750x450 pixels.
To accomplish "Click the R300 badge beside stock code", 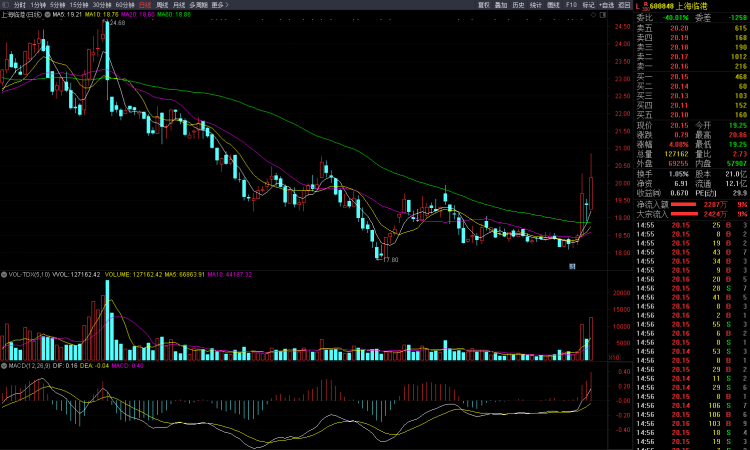I will (x=646, y=6).
